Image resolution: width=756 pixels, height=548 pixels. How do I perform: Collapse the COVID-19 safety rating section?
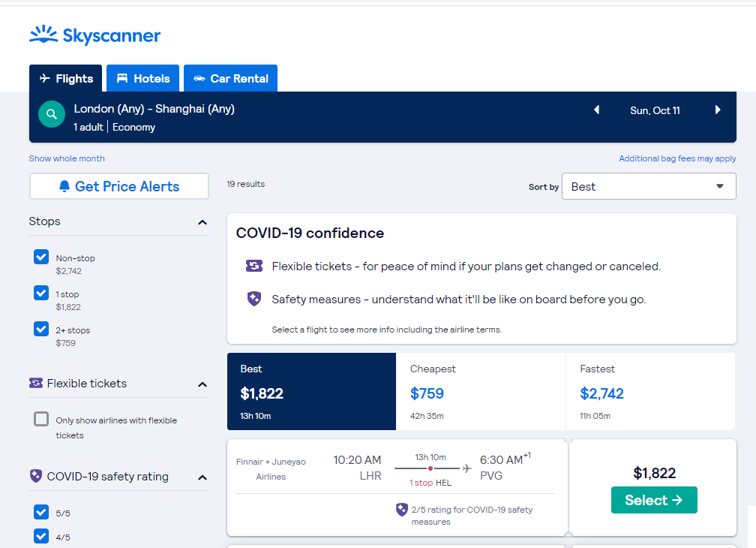coord(202,477)
